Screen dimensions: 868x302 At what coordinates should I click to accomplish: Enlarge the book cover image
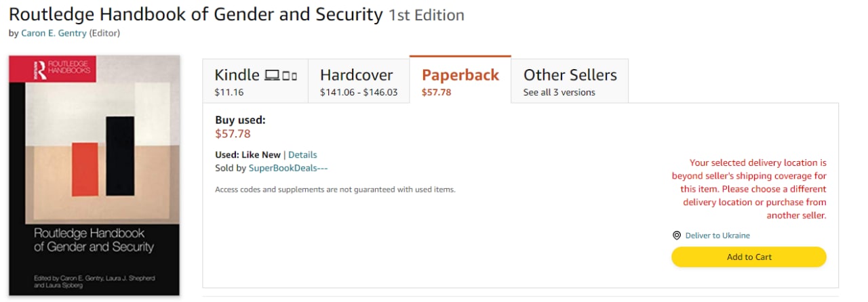pos(94,175)
